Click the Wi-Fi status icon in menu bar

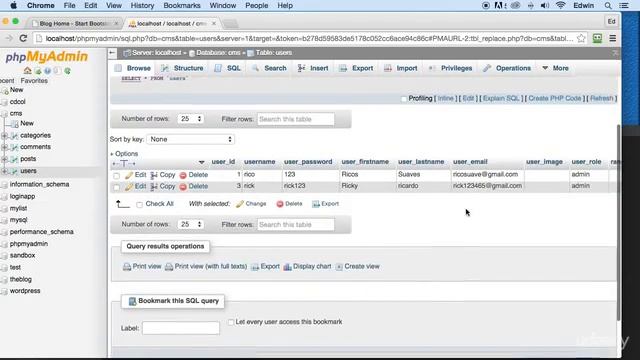tap(561, 6)
